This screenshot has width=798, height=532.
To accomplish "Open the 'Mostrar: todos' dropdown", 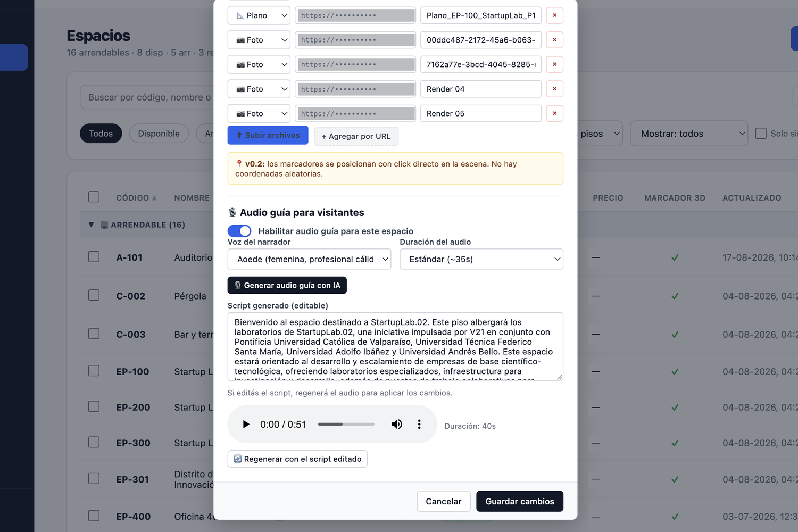I will [x=689, y=134].
